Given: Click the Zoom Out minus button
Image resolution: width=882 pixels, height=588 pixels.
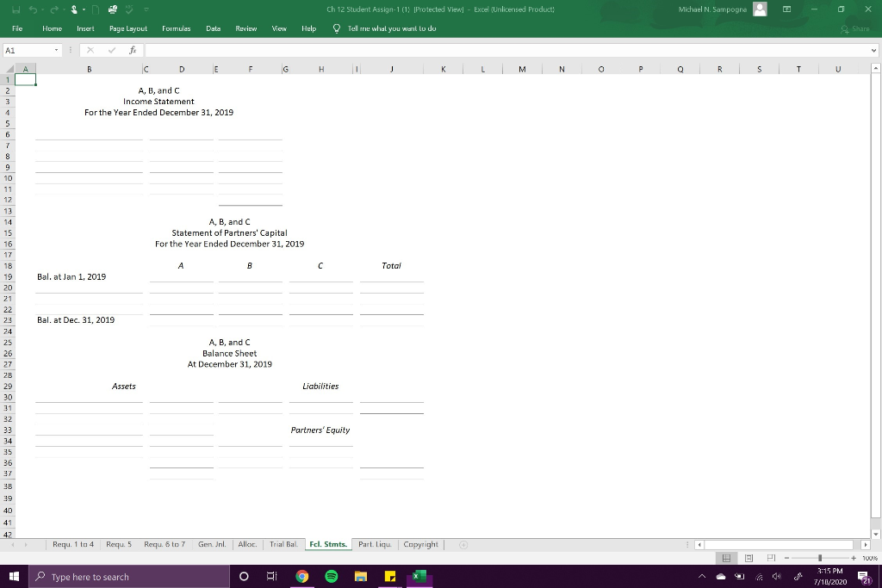Looking at the screenshot, I should point(786,558).
